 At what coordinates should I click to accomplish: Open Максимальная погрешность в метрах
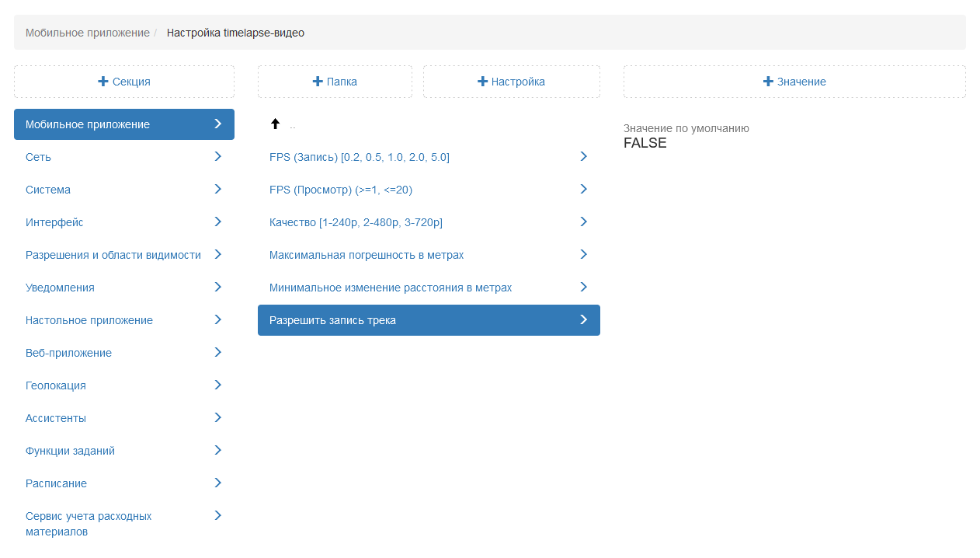(366, 255)
